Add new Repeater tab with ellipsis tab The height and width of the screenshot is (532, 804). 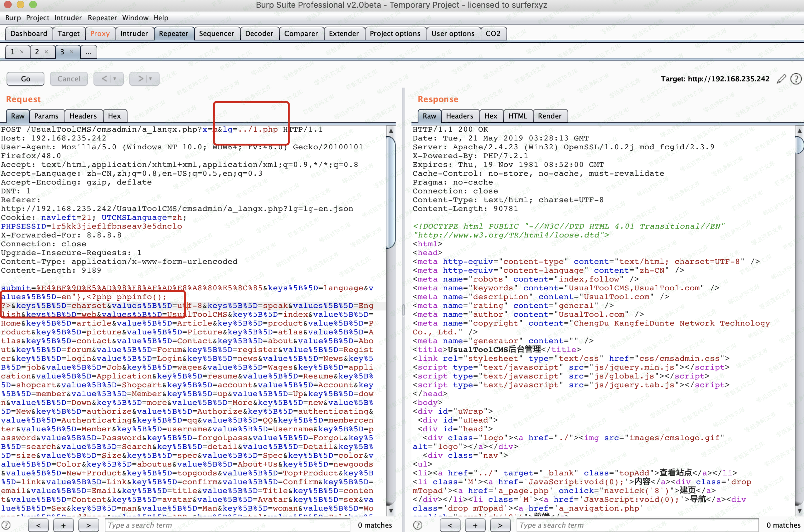pyautogui.click(x=88, y=52)
